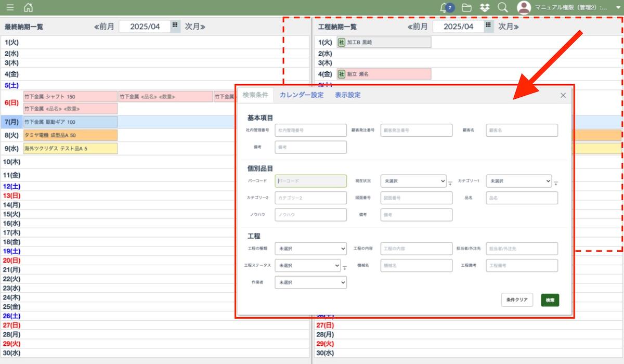Click the Dropbox icon in header

point(485,8)
